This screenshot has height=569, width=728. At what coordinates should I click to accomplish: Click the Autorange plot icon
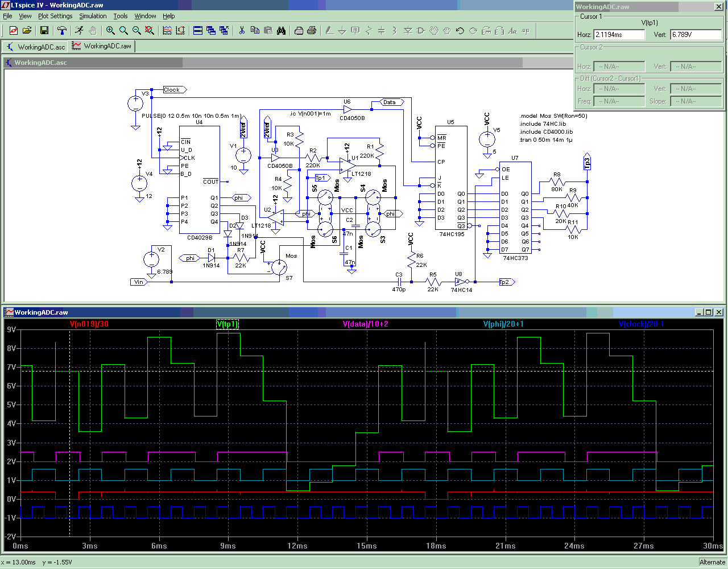click(180, 31)
